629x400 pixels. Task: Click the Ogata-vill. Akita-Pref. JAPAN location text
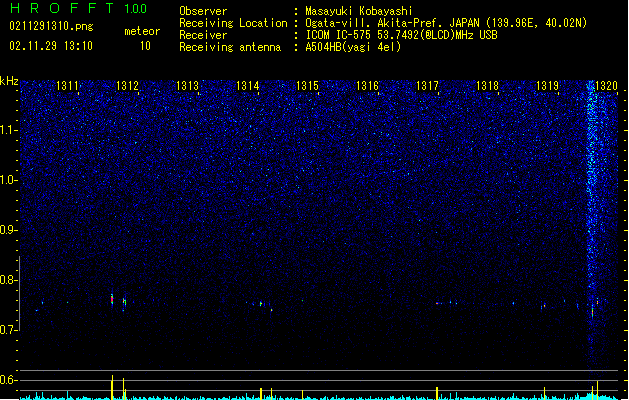446,23
